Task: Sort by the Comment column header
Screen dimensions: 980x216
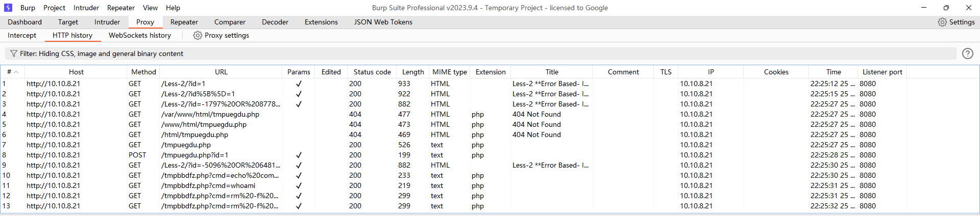Action: point(623,72)
